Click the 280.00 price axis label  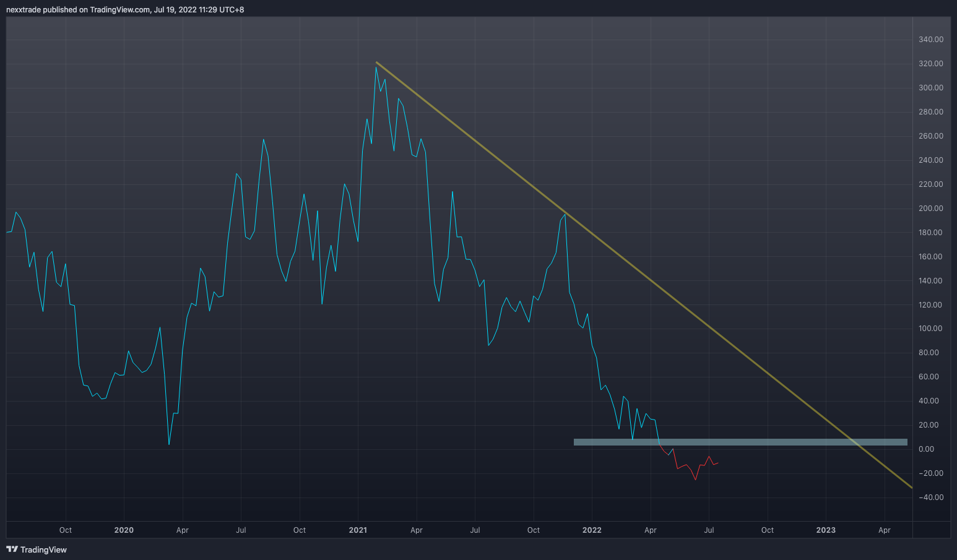coord(931,112)
